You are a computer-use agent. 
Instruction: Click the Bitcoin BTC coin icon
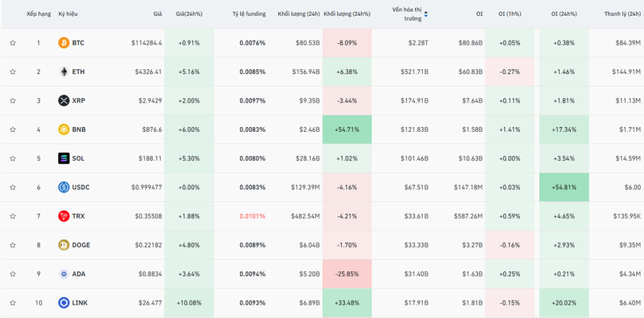tap(64, 43)
